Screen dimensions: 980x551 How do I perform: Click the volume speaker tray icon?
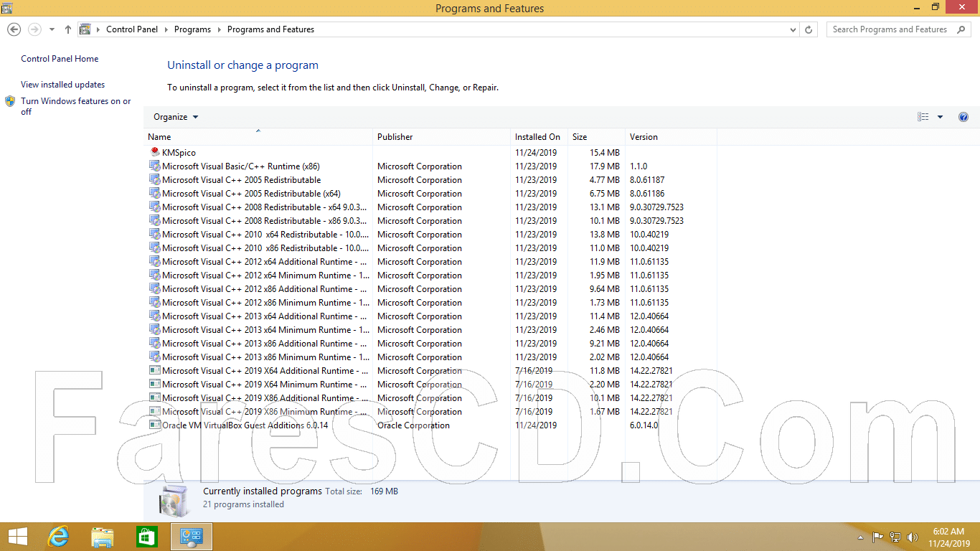tap(913, 537)
